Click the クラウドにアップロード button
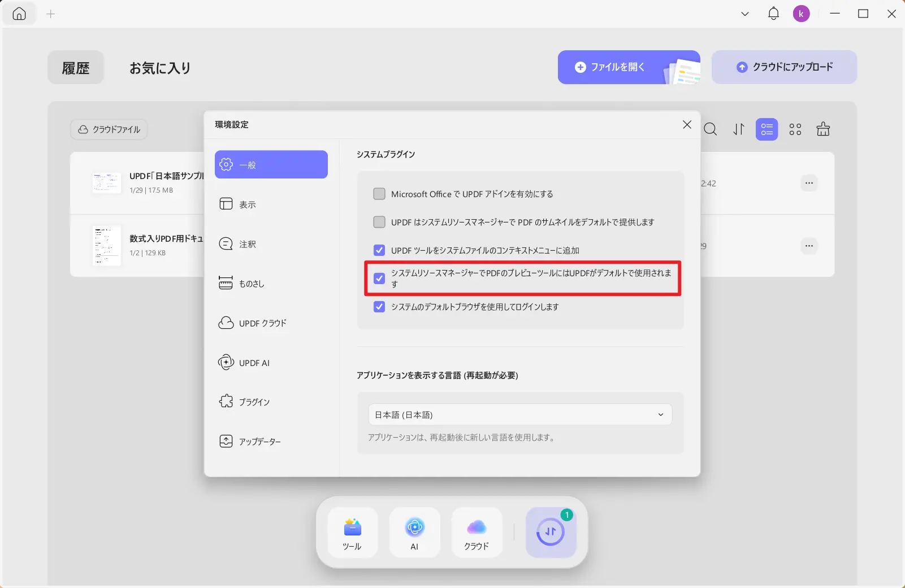The width and height of the screenshot is (905, 588). point(784,67)
